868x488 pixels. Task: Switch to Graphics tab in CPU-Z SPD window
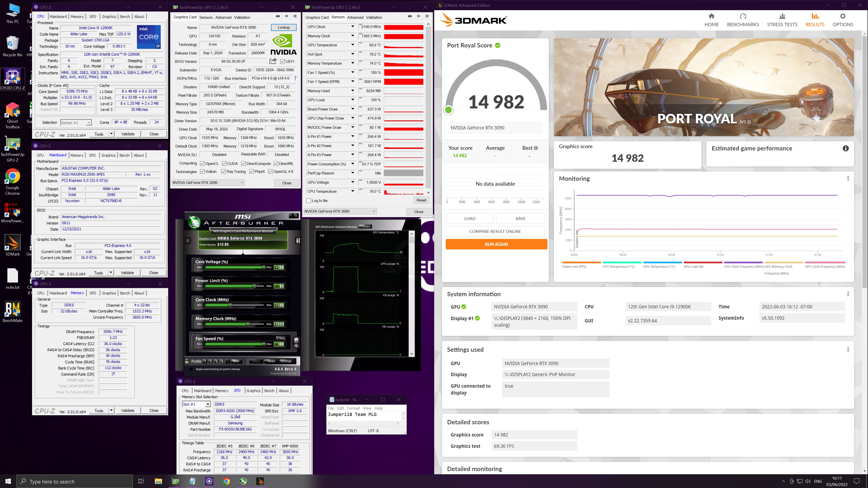[253, 391]
